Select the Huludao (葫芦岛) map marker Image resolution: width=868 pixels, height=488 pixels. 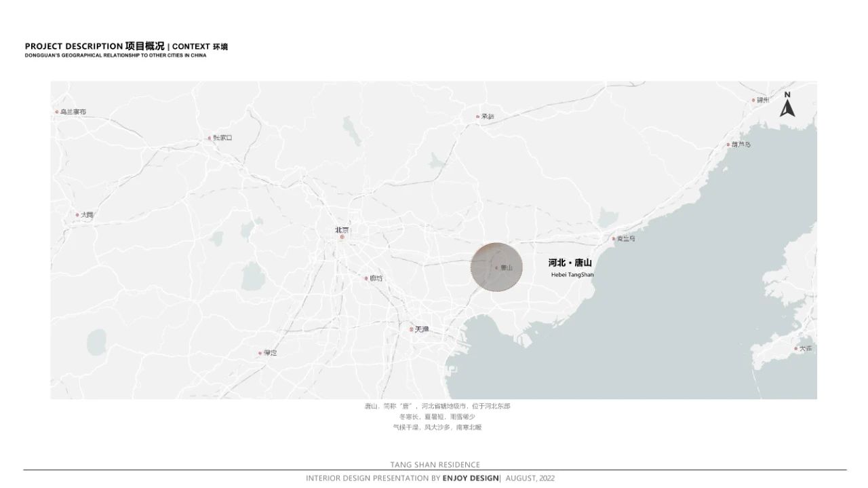[728, 145]
